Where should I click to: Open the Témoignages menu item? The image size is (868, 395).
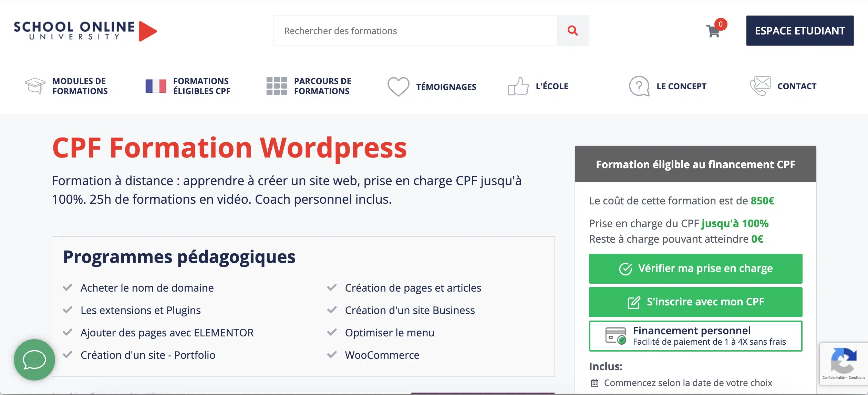click(446, 87)
